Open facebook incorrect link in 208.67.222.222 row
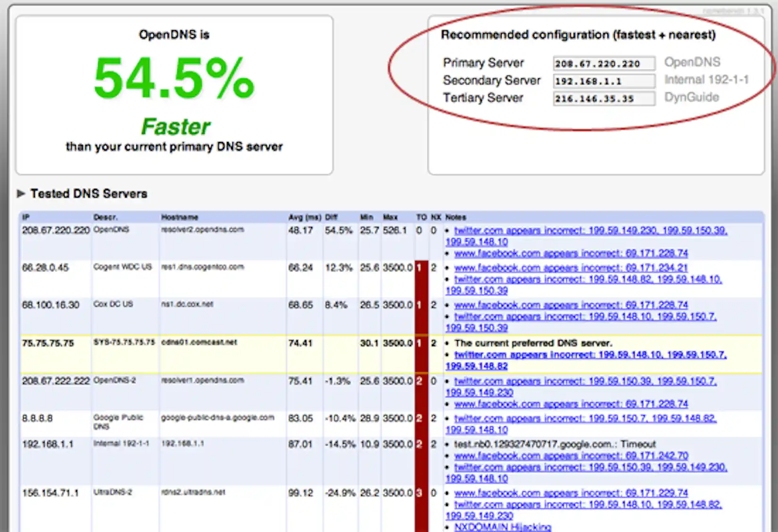 [571, 404]
